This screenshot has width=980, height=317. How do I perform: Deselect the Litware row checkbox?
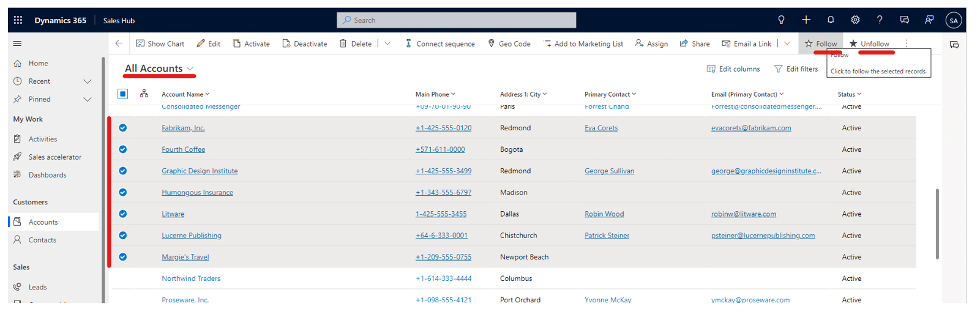[x=123, y=214]
